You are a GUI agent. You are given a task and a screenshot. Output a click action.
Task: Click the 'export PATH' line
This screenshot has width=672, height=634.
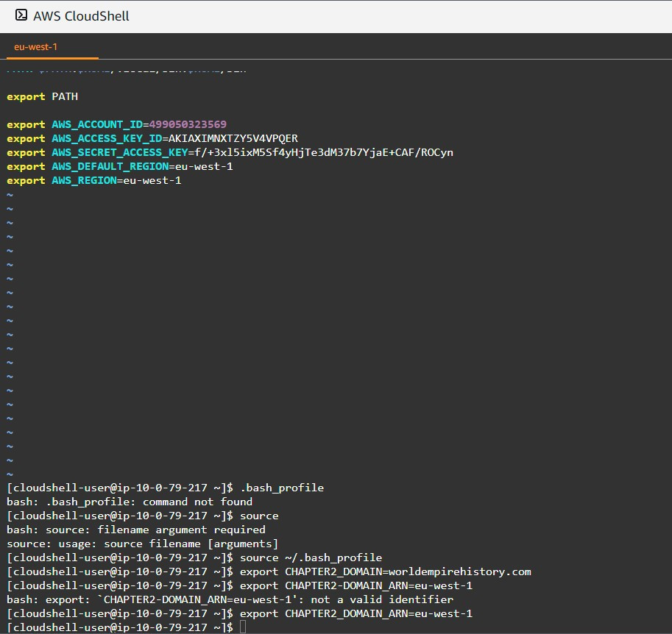[x=43, y=96]
